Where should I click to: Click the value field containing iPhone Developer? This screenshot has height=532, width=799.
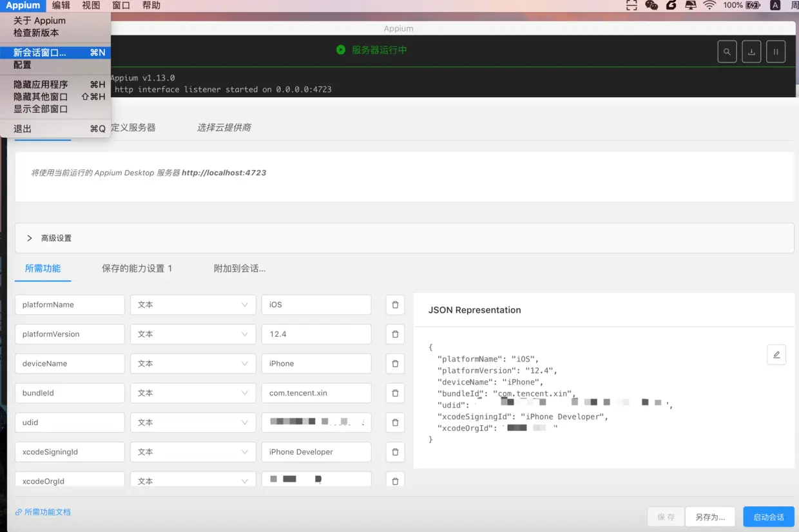pos(316,452)
